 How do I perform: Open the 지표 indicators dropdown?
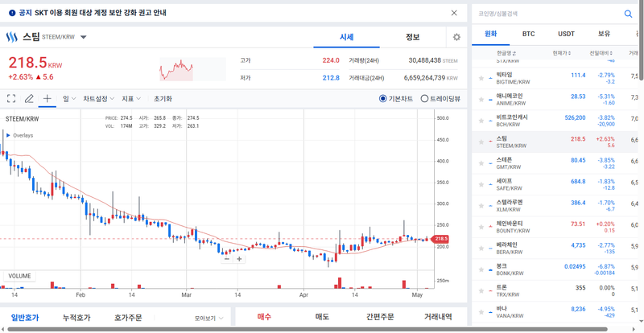click(x=131, y=99)
